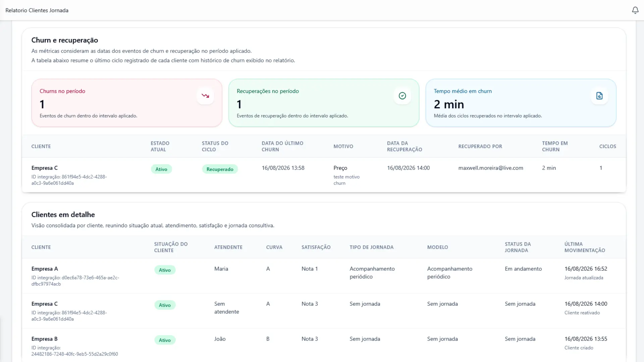Viewport: 644px width, 362px height.
Task: Select the 'Relatorio Clientes Jornada' page title
Action: click(37, 10)
